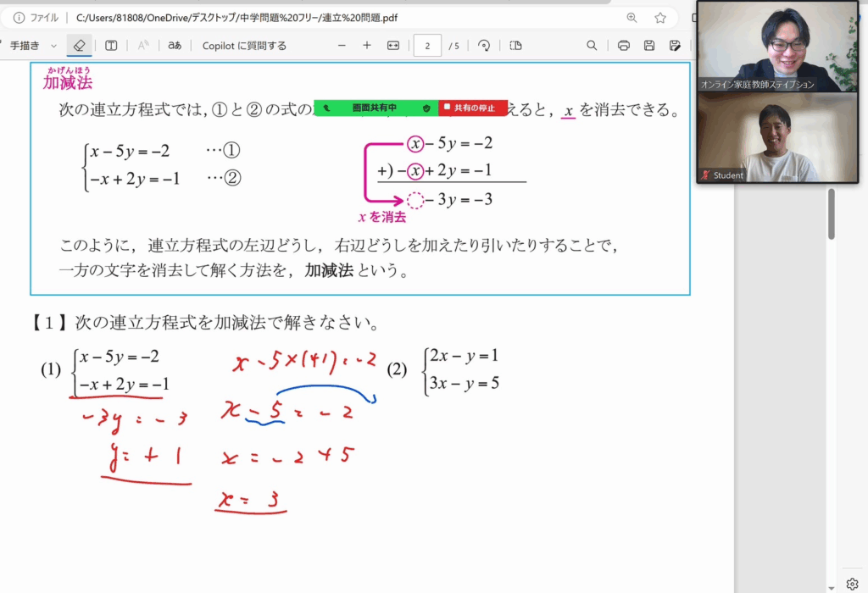Viewport: 868px width, 593px height.
Task: Save the PDF with the disk icon
Action: [649, 46]
